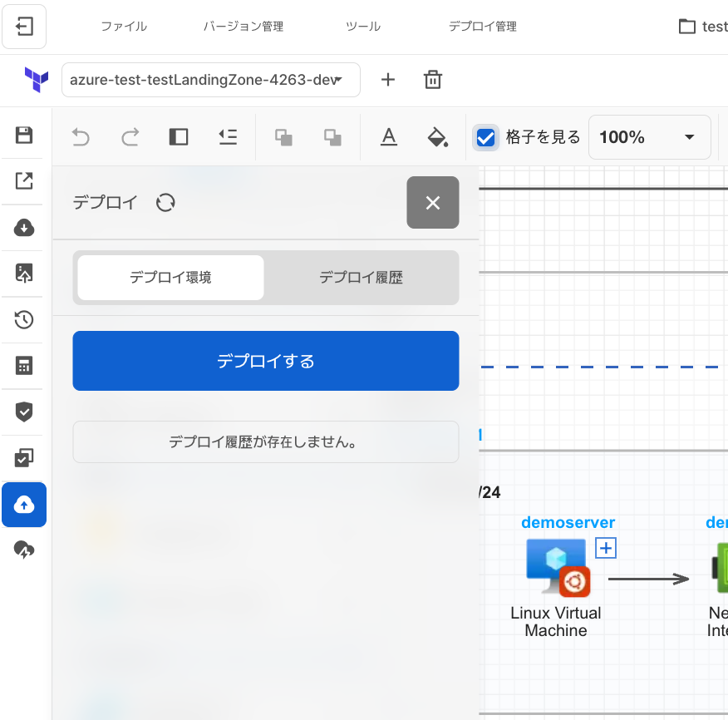Click the refresh icon beside デプロイ title
728x720 pixels.
coord(165,203)
